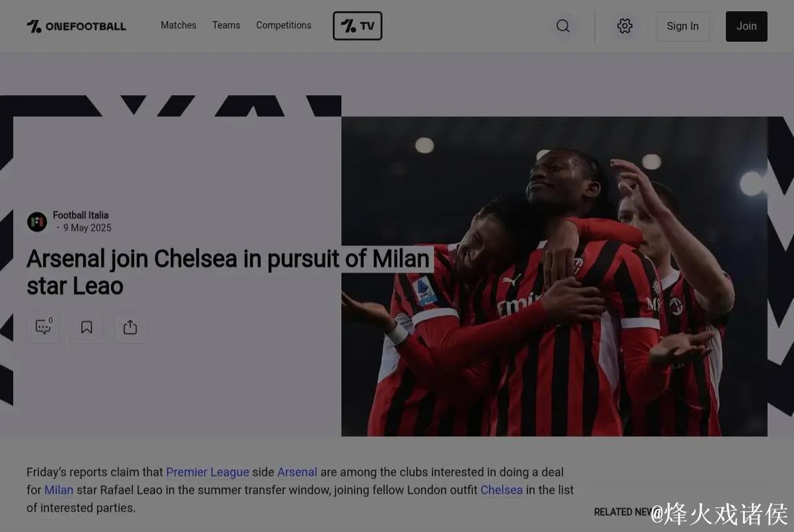Bookmark this Leao article
Screen dimensions: 794x532
[x=86, y=327]
